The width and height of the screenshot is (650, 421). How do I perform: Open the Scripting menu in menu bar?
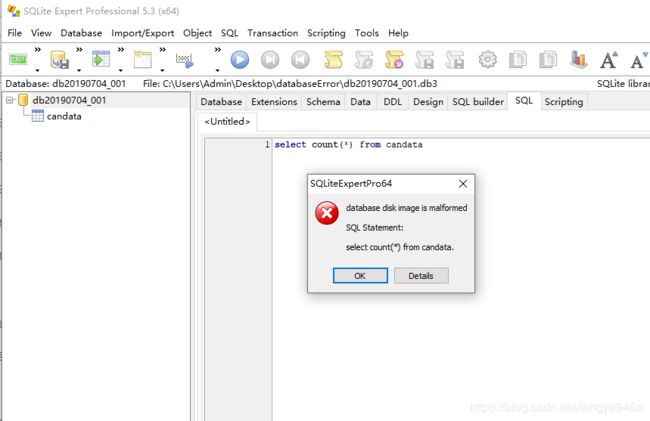(326, 33)
